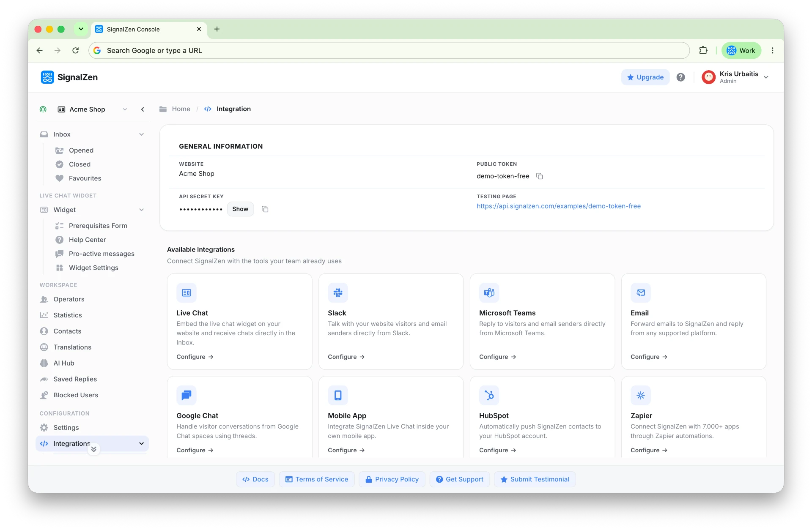Click the Upgrade button

pos(645,77)
